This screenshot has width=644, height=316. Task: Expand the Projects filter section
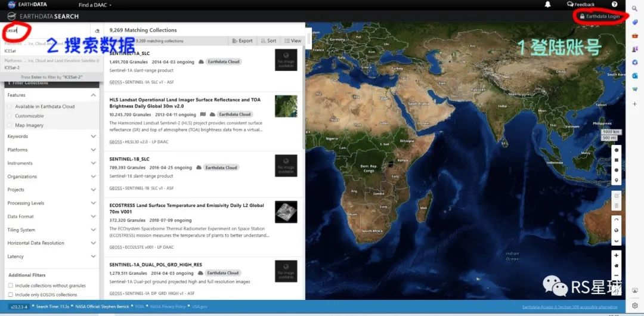52,190
